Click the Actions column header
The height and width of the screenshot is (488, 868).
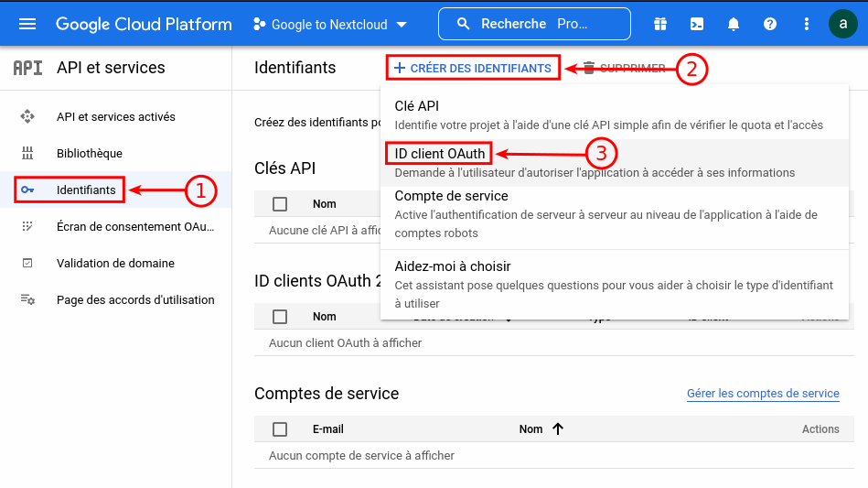pyautogui.click(x=820, y=428)
